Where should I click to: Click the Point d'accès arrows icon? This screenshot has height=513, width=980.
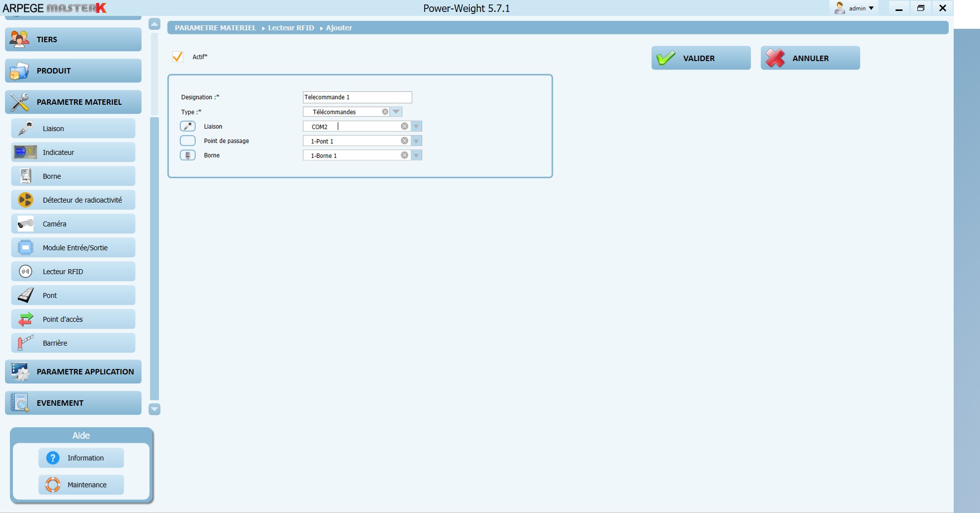point(25,319)
